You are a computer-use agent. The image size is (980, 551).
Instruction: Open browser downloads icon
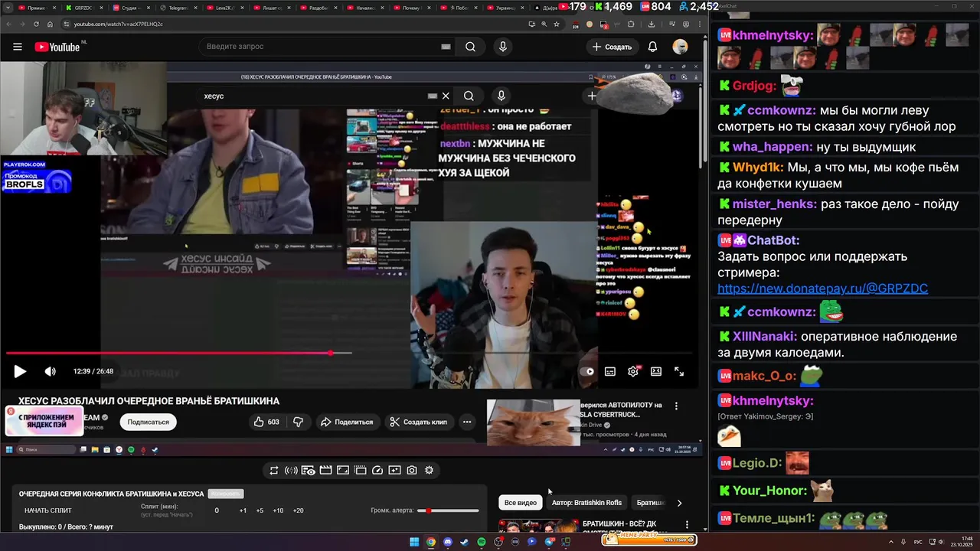(x=652, y=24)
